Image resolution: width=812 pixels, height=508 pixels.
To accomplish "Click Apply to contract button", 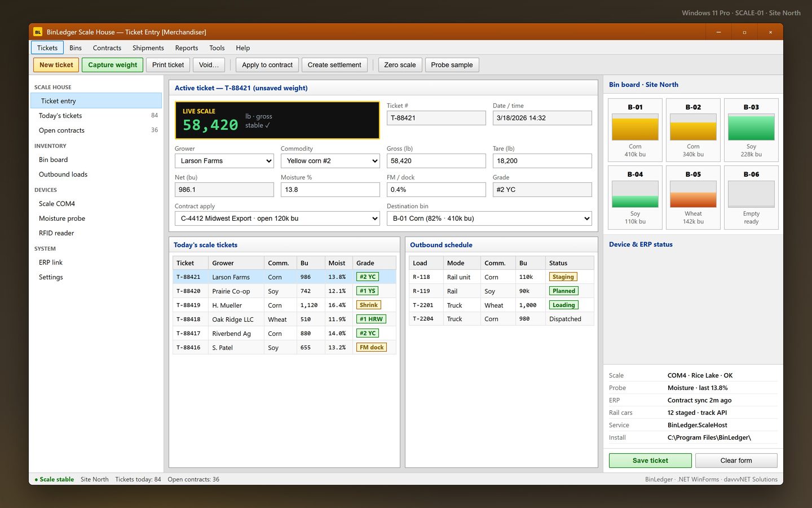I will click(267, 65).
